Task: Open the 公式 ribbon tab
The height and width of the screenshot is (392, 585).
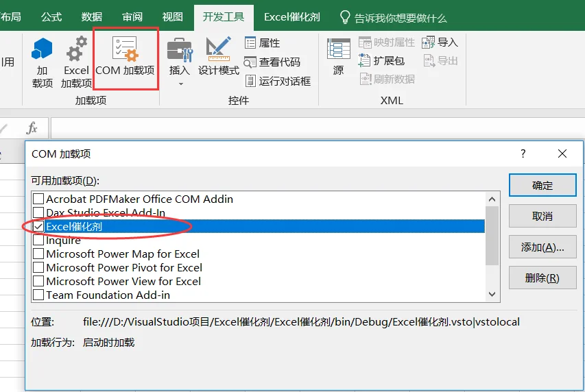Action: point(51,16)
